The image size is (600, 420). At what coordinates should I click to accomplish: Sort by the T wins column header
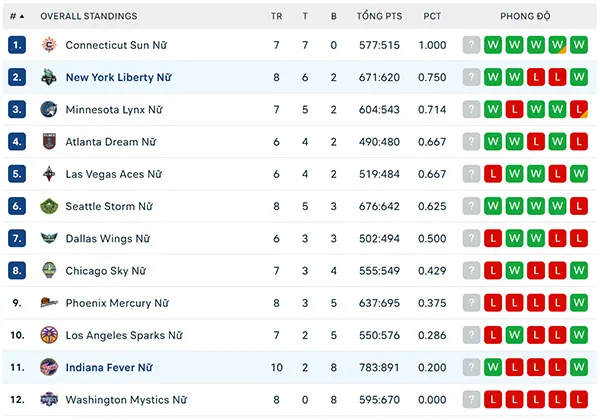[x=305, y=16]
